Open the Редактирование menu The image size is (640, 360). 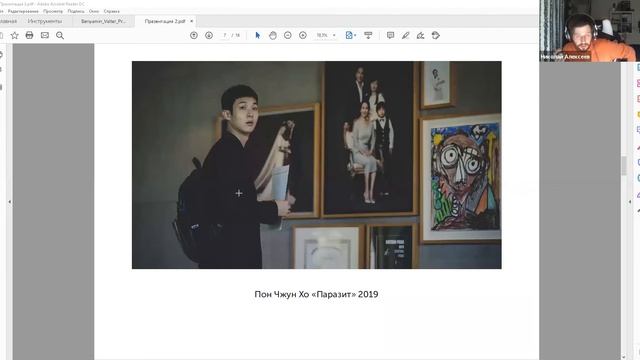click(x=23, y=11)
